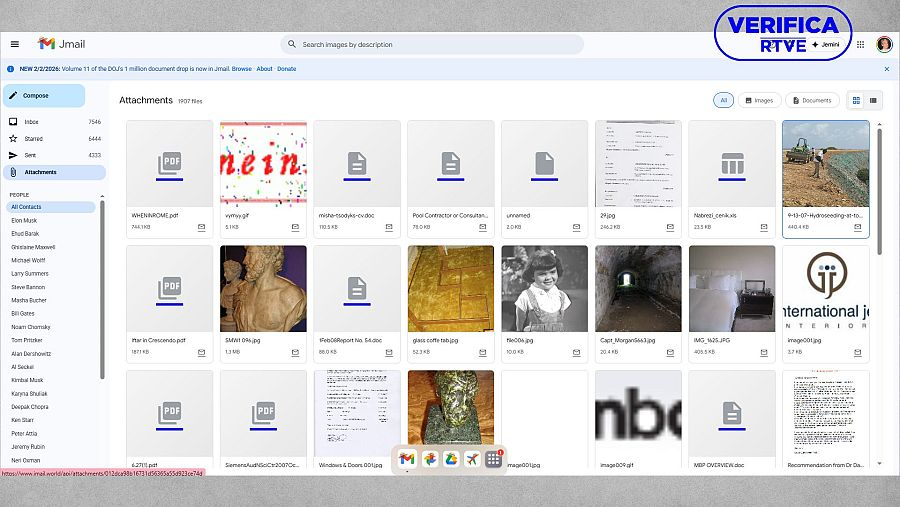The height and width of the screenshot is (507, 900).
Task: Open the apps grid launcher
Action: [860, 44]
